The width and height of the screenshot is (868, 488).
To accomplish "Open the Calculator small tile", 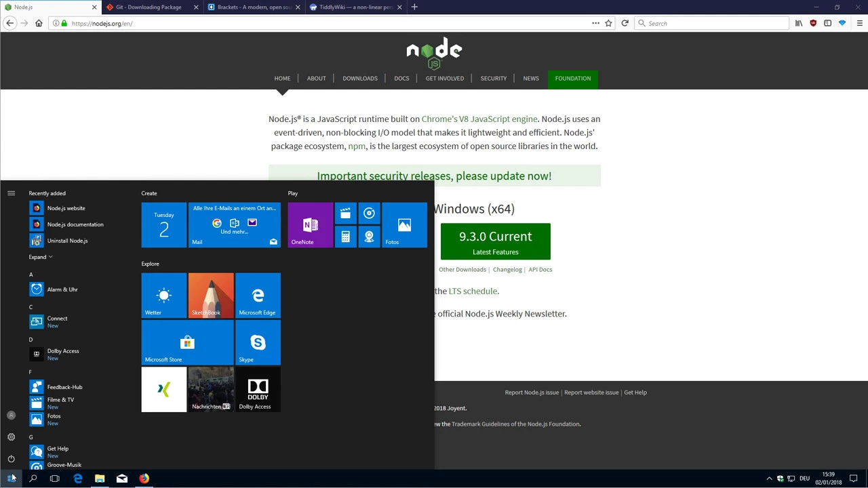I will coord(345,237).
